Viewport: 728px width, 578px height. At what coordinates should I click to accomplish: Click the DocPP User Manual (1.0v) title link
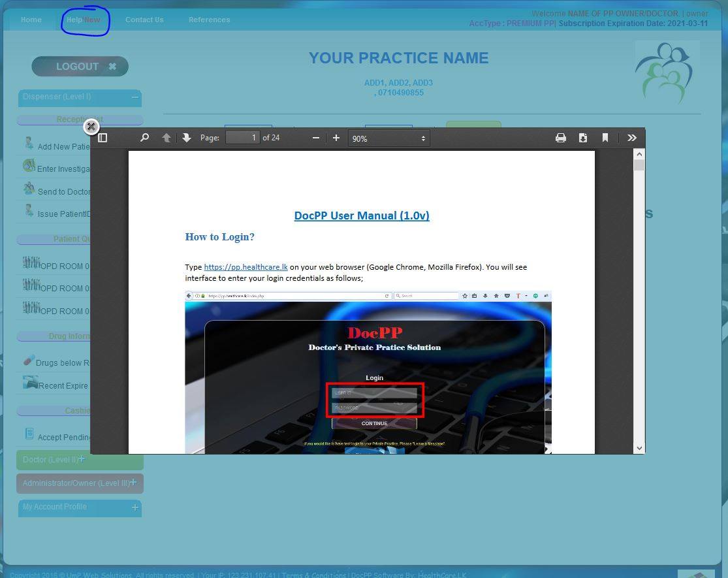point(362,216)
